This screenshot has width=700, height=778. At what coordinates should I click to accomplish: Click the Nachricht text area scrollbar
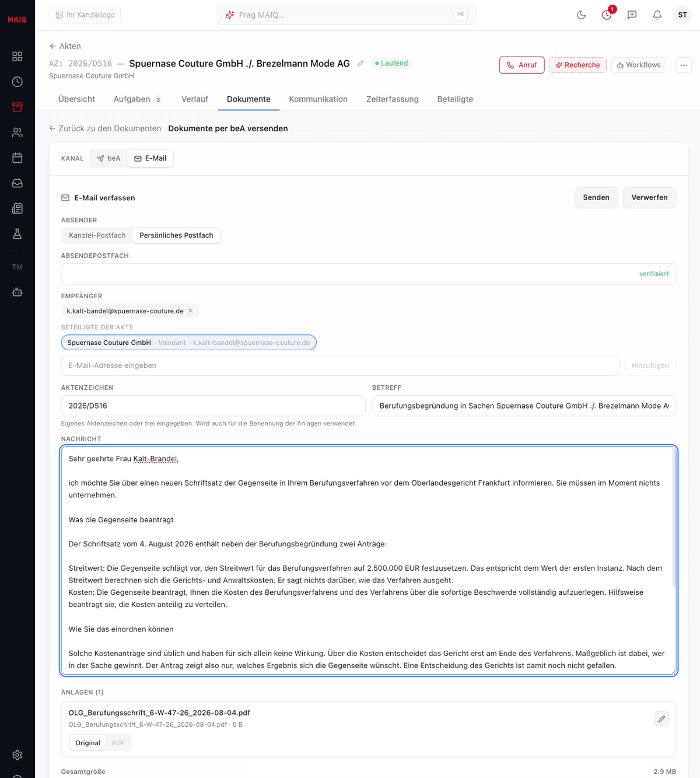pos(673,517)
